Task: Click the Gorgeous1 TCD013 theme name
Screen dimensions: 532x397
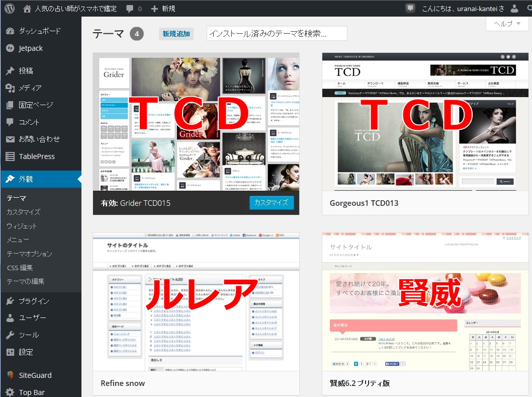Action: (x=364, y=203)
